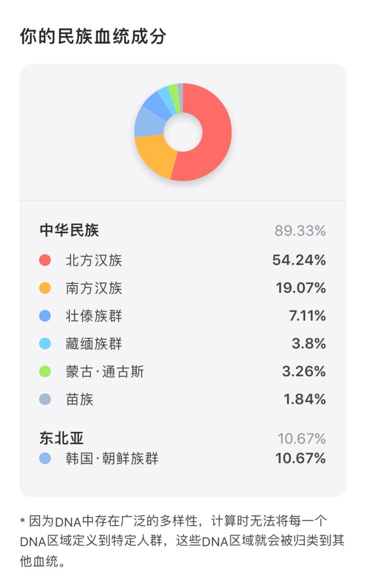Image resolution: width=366 pixels, height=588 pixels.
Task: Tap the dot beside 韩国·朝鲜族群
Action: [45, 458]
